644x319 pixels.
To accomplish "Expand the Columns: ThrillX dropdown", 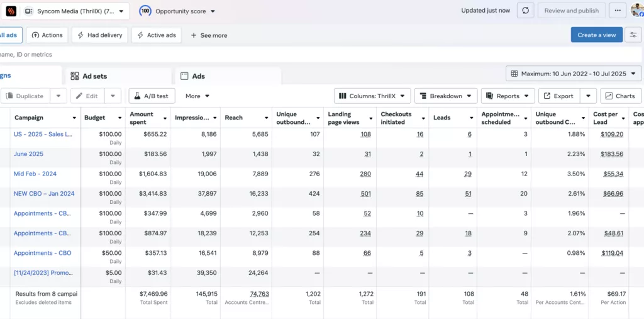I will (372, 96).
